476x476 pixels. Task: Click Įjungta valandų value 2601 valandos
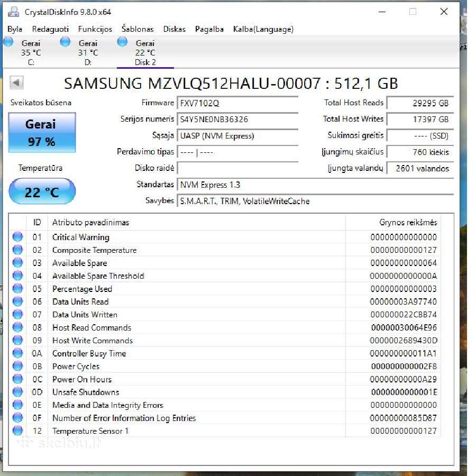tap(420, 168)
